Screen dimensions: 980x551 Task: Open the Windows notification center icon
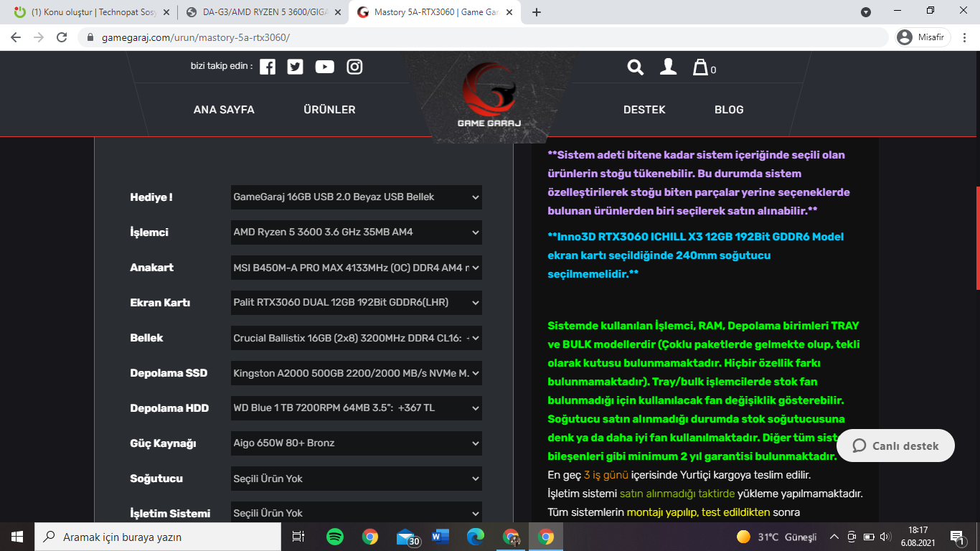[956, 537]
